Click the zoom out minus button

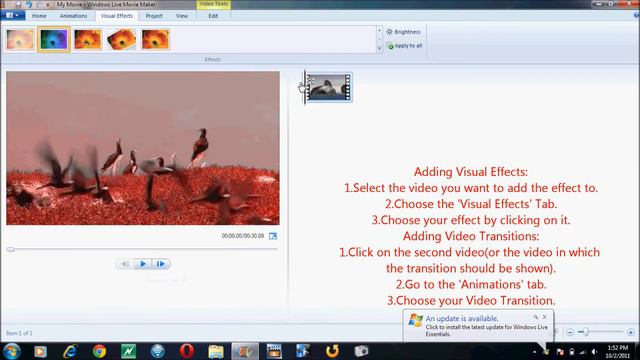(570, 332)
